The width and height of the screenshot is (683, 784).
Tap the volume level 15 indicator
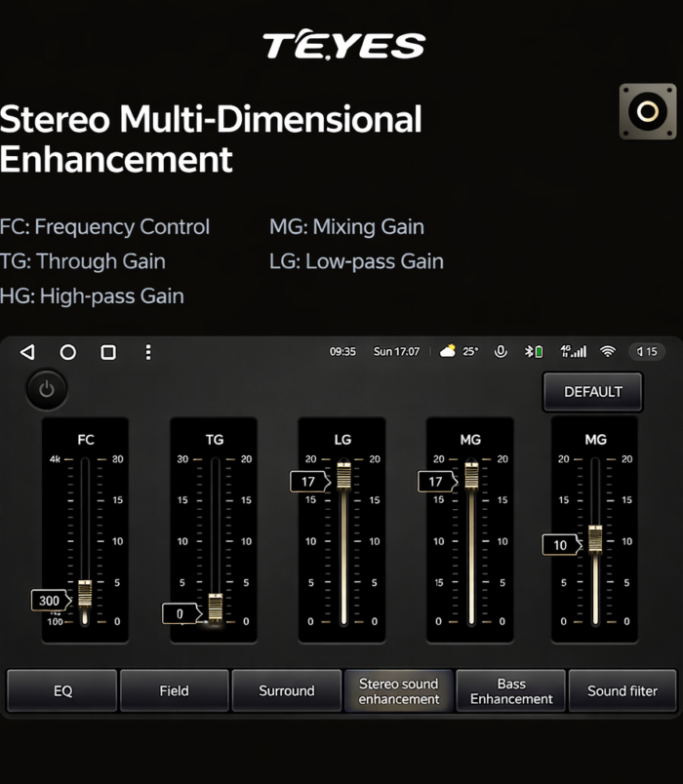[x=645, y=352]
